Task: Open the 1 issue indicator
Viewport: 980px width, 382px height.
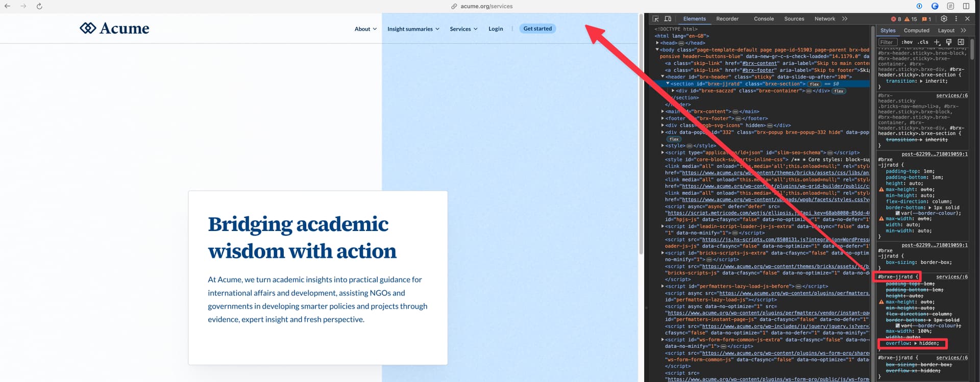Action: click(926, 19)
